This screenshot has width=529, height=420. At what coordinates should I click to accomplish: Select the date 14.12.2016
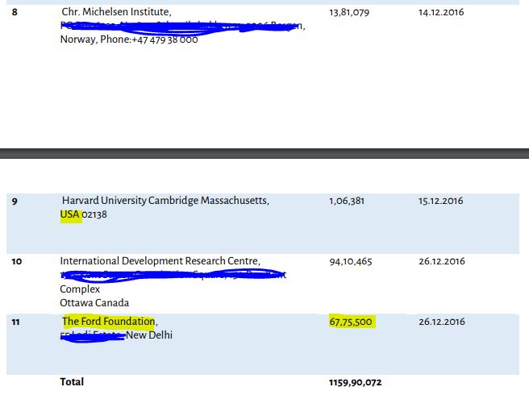[x=441, y=12]
